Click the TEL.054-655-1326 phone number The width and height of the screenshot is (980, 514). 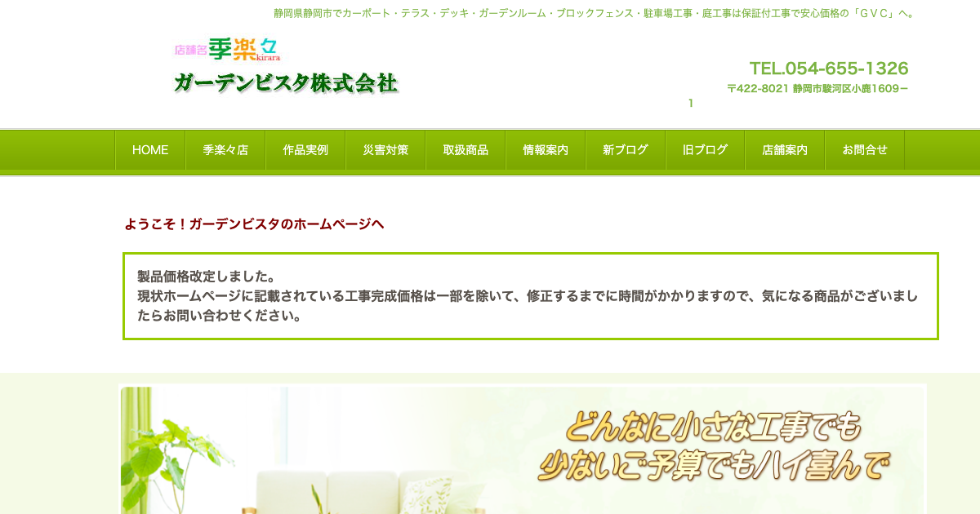(x=829, y=69)
